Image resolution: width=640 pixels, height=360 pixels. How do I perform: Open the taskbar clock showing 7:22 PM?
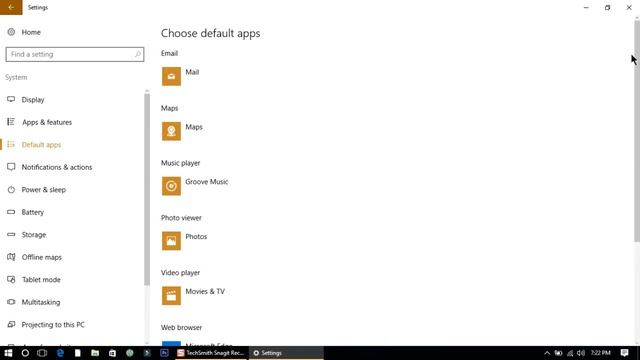(600, 353)
